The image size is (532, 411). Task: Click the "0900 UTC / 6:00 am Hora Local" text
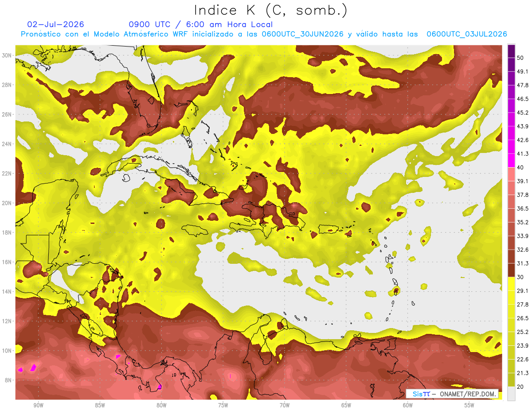[x=200, y=24]
